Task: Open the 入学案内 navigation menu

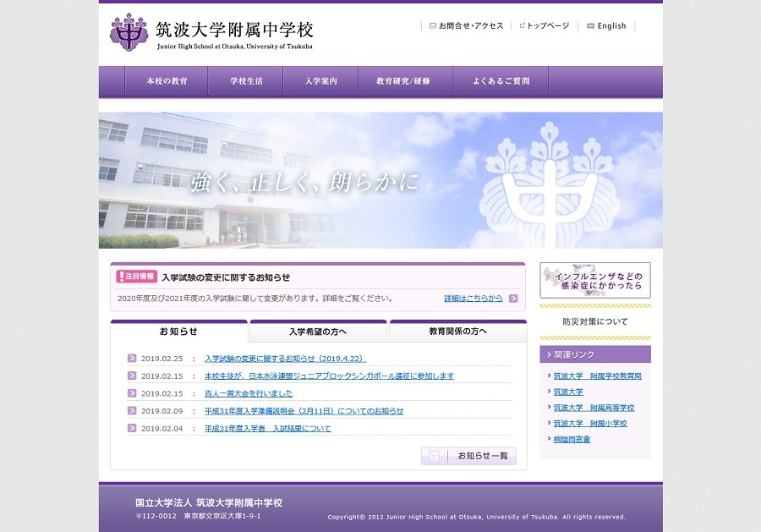Action: (x=320, y=81)
